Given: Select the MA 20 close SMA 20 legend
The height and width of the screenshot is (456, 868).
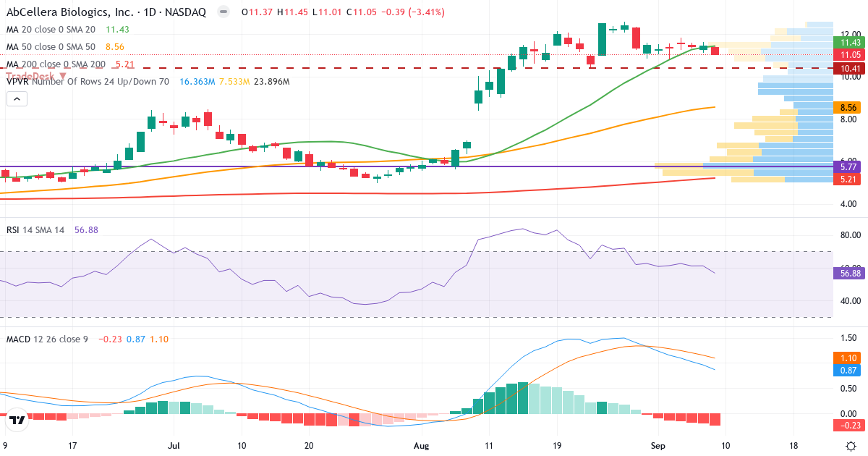Looking at the screenshot, I should 51,30.
